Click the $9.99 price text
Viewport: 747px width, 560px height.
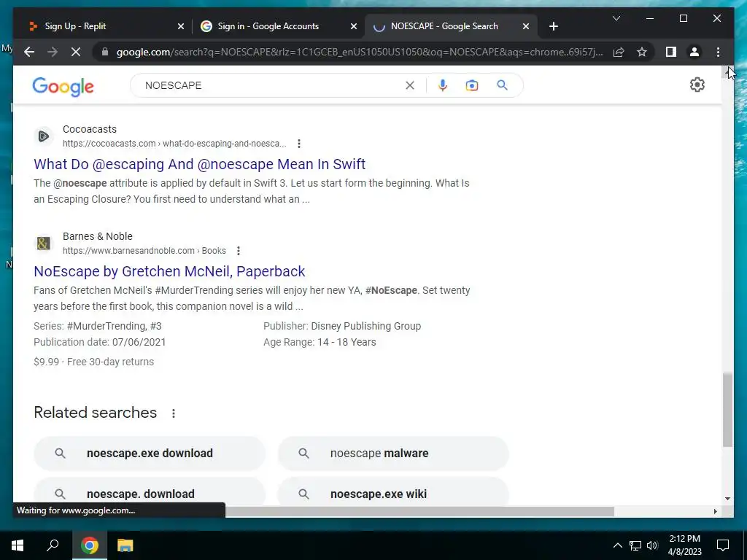(x=46, y=362)
